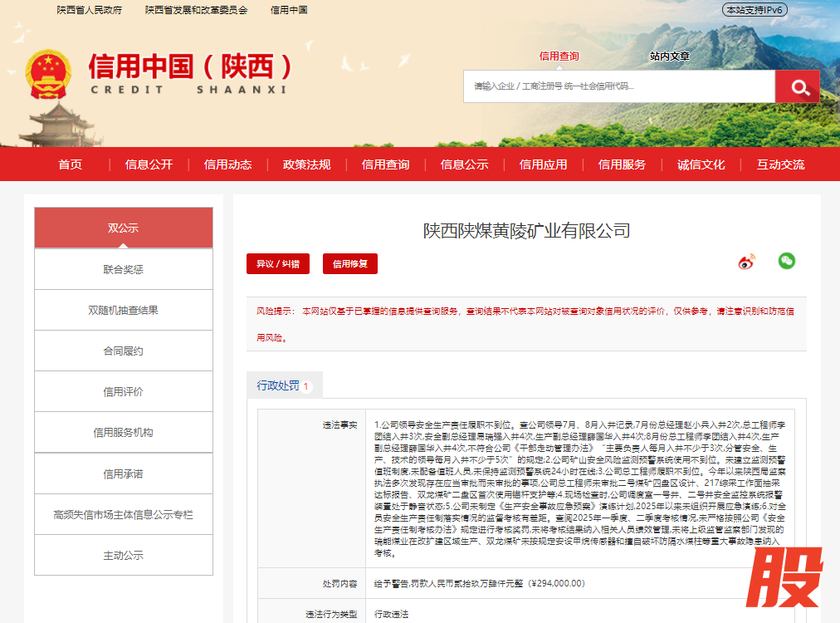Share page via WeChat icon
The height and width of the screenshot is (623, 840).
coord(786,261)
